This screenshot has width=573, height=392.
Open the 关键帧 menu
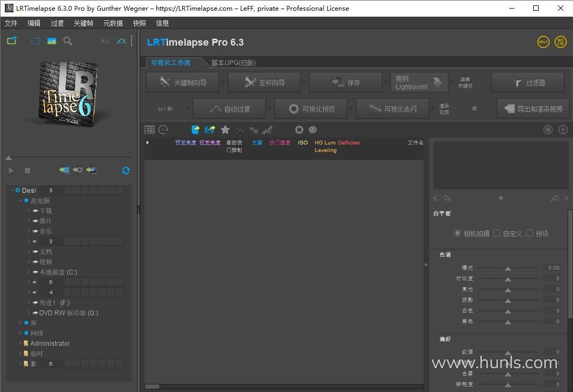[83, 24]
